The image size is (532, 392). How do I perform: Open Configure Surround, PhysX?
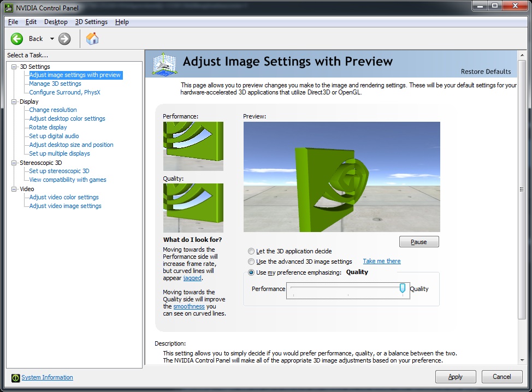pos(64,92)
